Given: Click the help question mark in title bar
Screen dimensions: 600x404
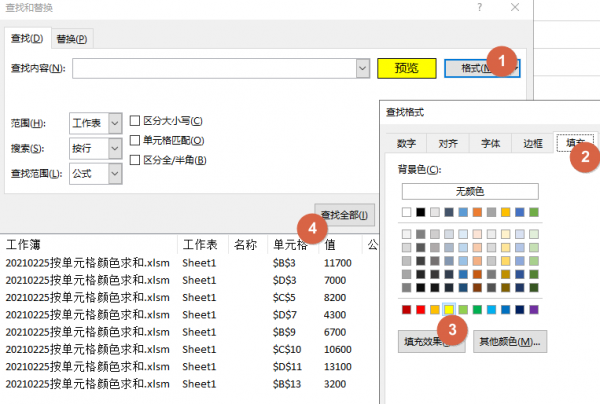Looking at the screenshot, I should (479, 7).
